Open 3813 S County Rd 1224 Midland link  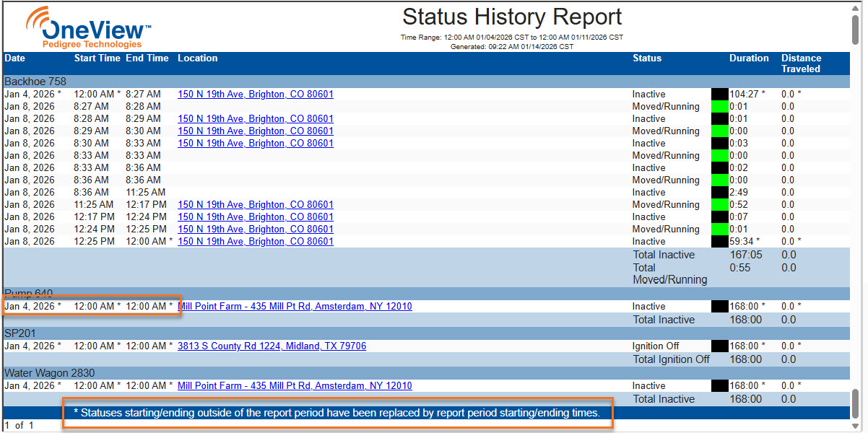(272, 346)
